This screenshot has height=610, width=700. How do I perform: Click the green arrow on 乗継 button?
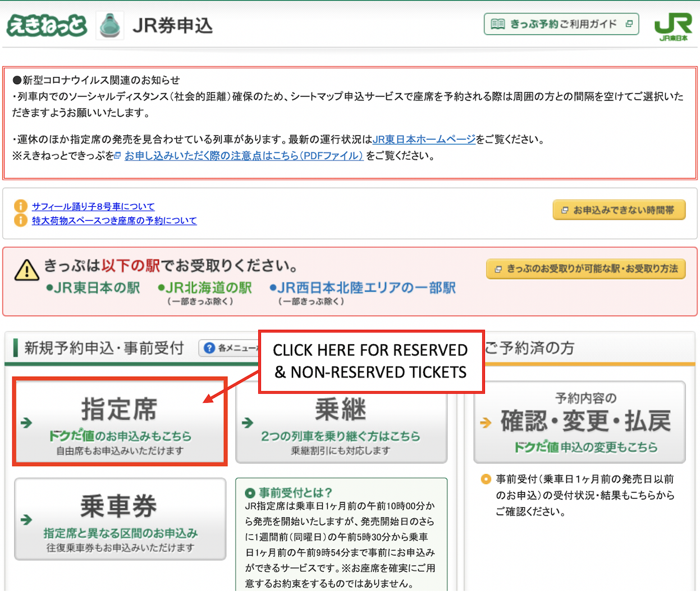(x=248, y=423)
